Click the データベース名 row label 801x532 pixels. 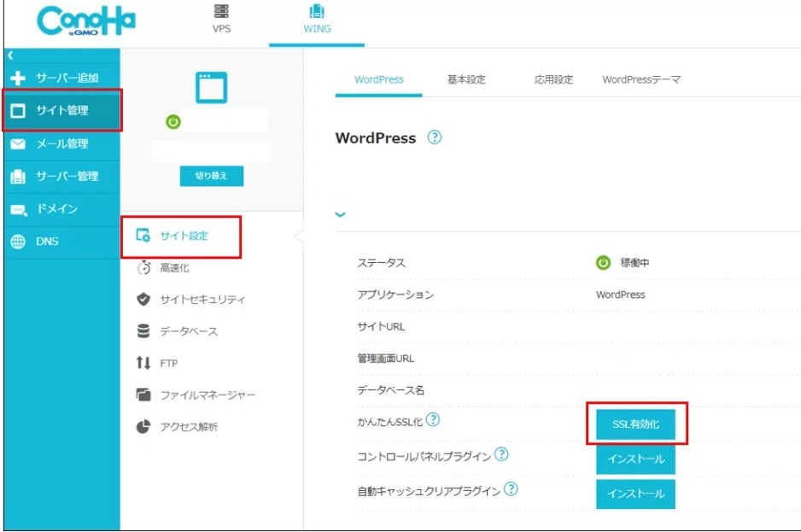pos(390,390)
